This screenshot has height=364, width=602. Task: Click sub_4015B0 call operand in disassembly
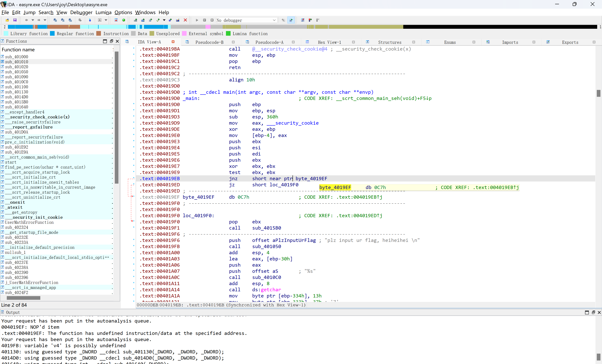266,228
